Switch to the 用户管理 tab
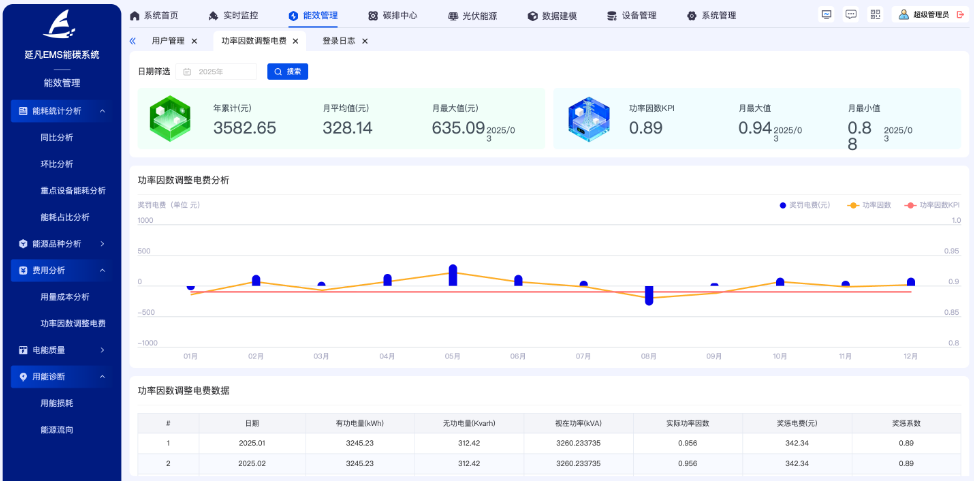This screenshot has height=481, width=974. 167,41
